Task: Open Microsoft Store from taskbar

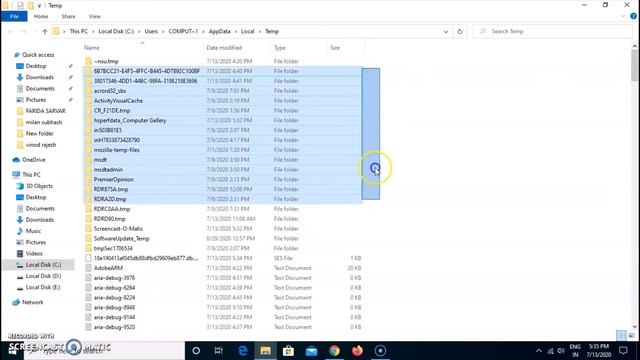Action: click(x=288, y=351)
